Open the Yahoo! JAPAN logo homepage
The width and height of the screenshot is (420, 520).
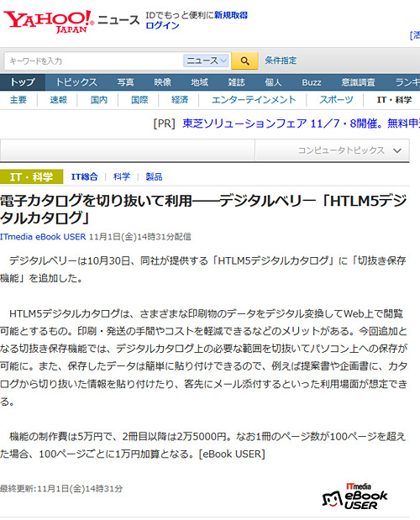tap(49, 22)
